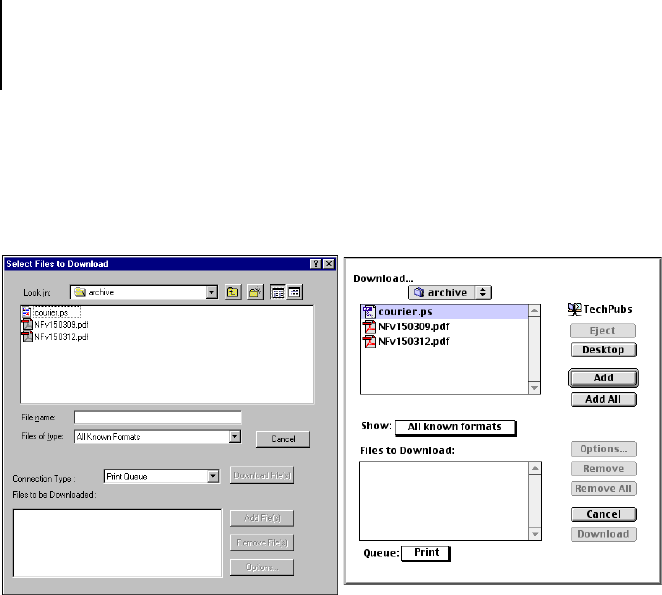Click the Desktop button
The height and width of the screenshot is (595, 662).
[603, 350]
